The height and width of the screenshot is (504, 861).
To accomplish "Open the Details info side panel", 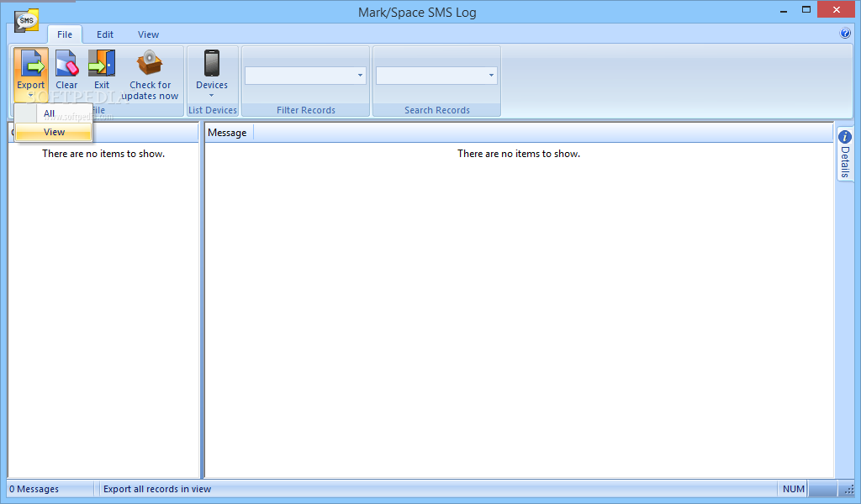I will coord(844,154).
